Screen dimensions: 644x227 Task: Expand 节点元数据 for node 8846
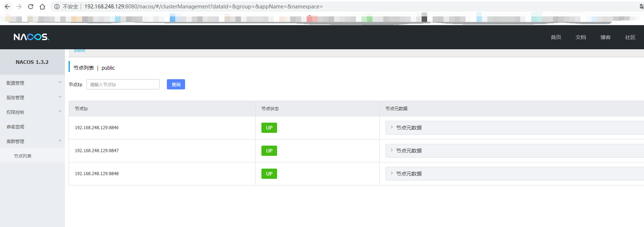click(515, 128)
